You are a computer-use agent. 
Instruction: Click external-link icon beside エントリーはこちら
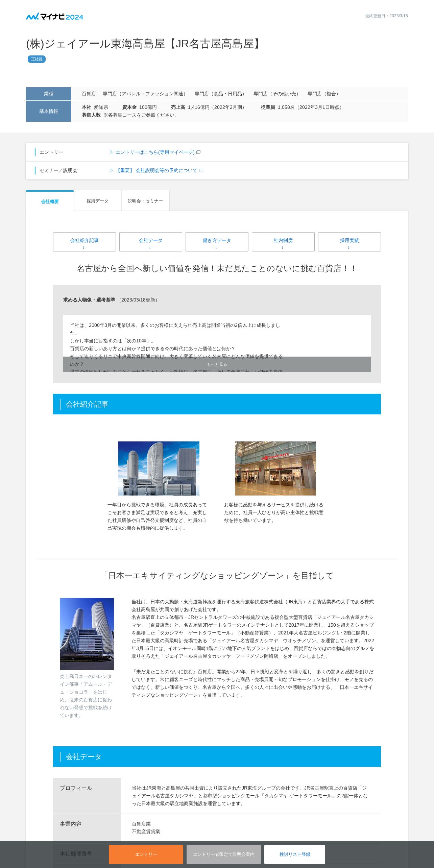[199, 152]
